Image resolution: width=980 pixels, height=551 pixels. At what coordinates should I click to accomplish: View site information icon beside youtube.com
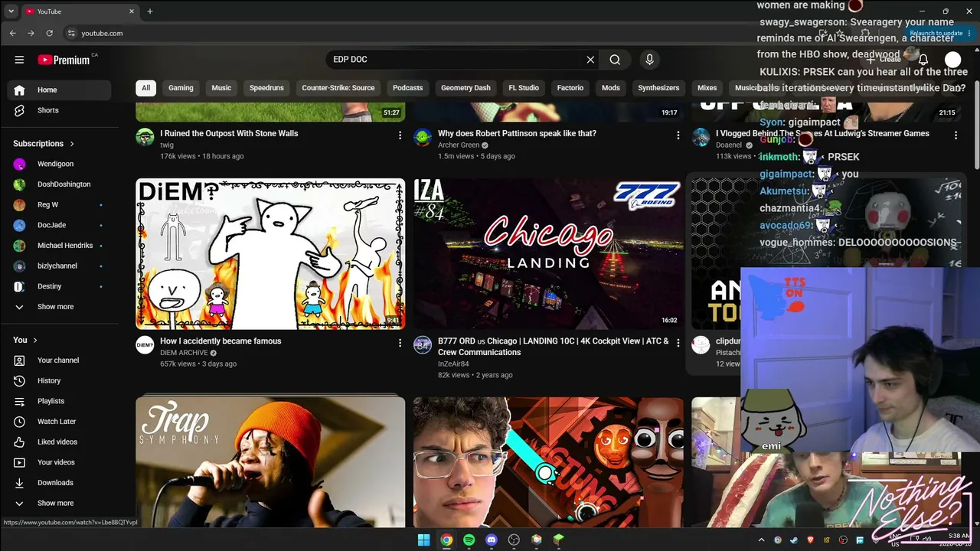[71, 34]
